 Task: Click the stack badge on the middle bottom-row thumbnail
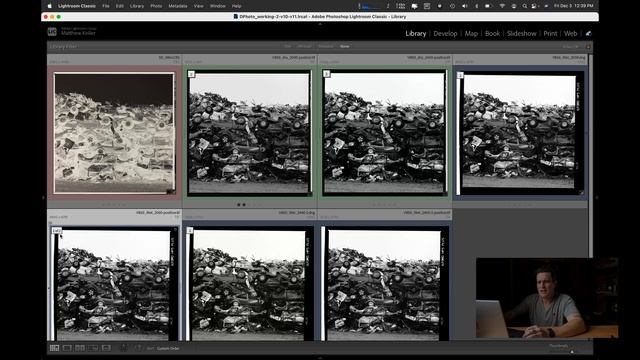[x=189, y=231]
